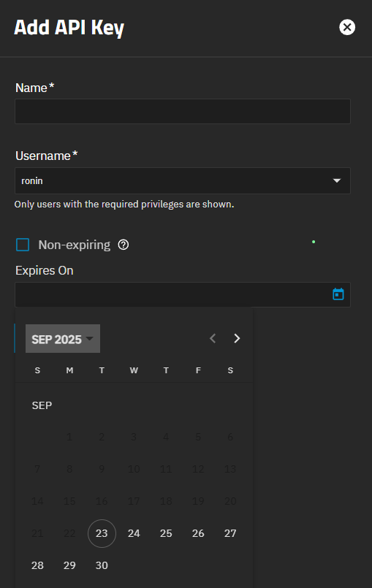Click disabled date 22 in calendar

pos(69,533)
